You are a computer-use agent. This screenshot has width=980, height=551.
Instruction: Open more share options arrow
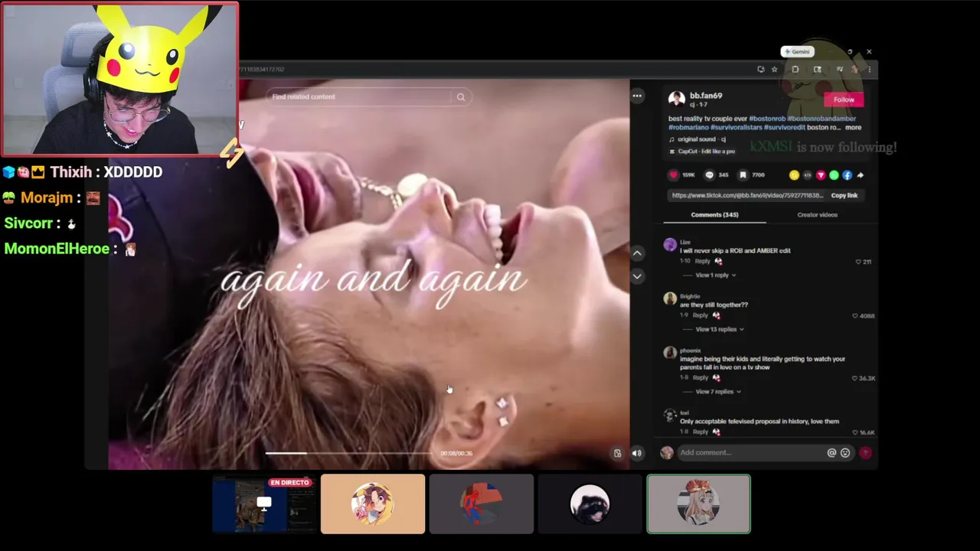point(861,175)
